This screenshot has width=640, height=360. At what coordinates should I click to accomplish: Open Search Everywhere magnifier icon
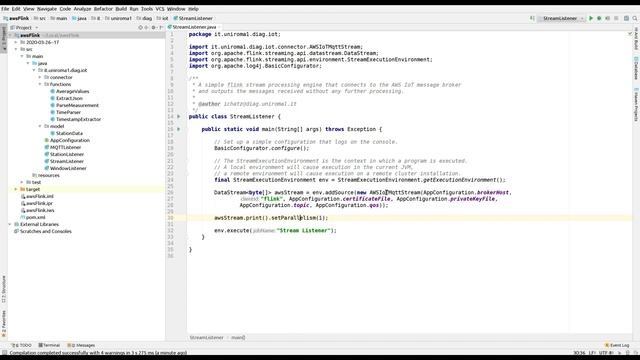(x=635, y=18)
